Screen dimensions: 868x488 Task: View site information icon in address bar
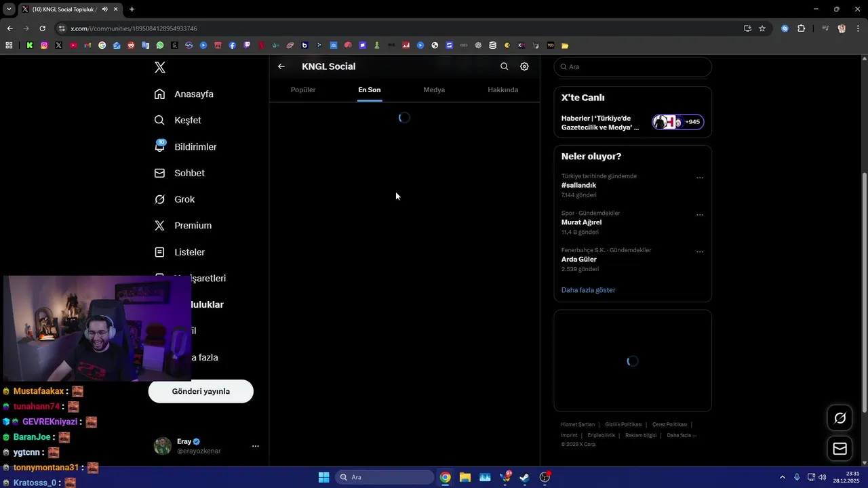tap(62, 28)
